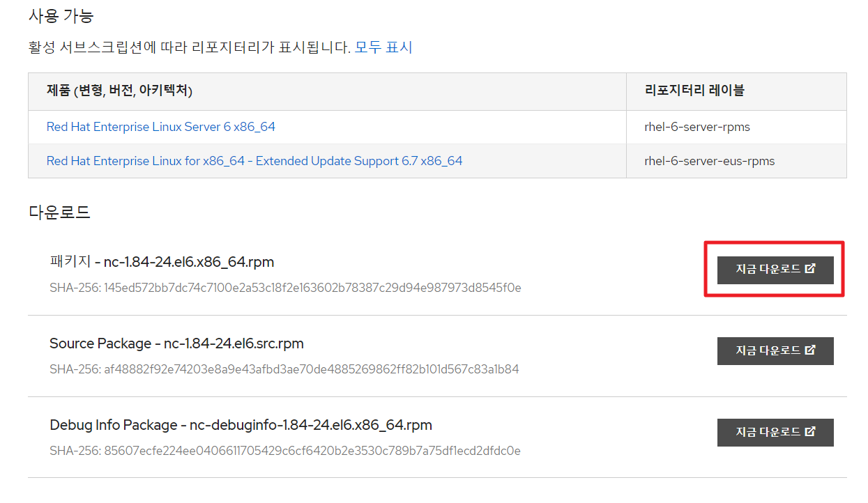Screen dimensions: 868x503
Task: Select the rhel-6-server-eus-rpms repository label
Action: coord(710,161)
